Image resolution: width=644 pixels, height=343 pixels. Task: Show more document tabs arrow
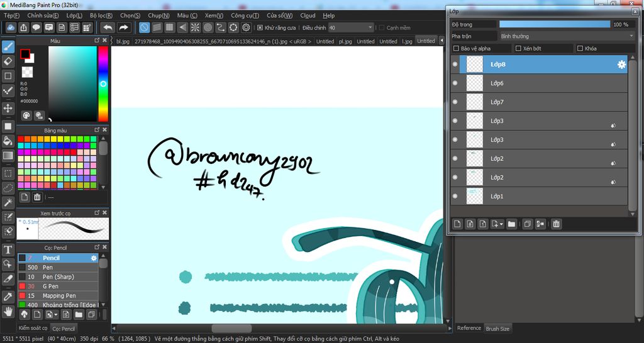pos(441,41)
